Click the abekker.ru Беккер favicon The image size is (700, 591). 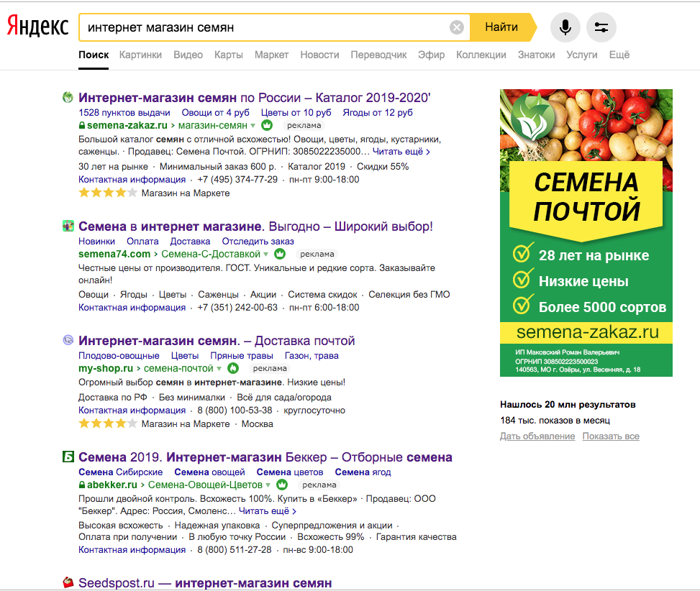[x=68, y=457]
